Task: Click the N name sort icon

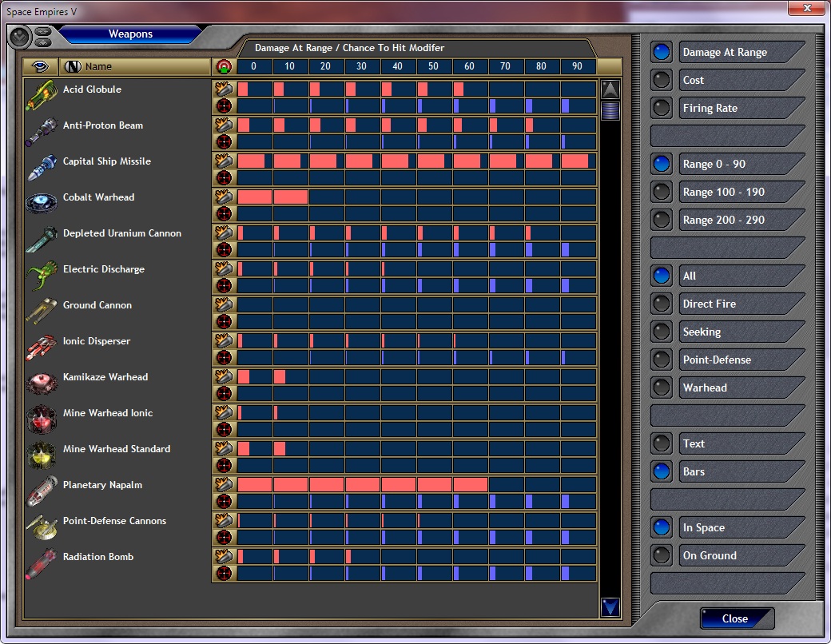Action: (x=73, y=66)
